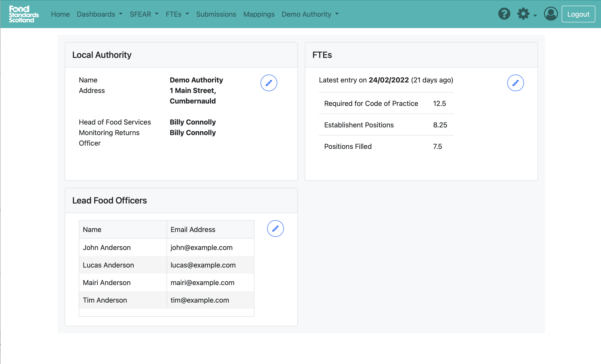Edit Local Authority details pencil icon
This screenshot has width=601, height=364.
tap(269, 83)
